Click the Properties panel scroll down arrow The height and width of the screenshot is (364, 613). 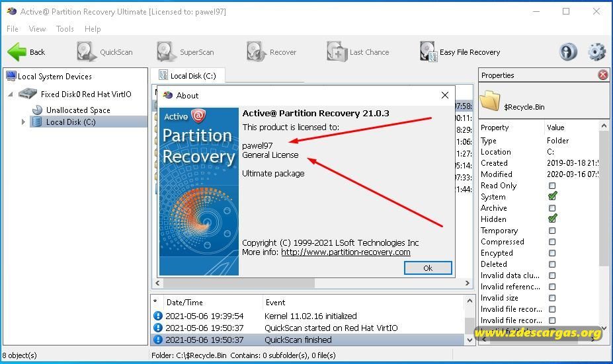pyautogui.click(x=604, y=328)
